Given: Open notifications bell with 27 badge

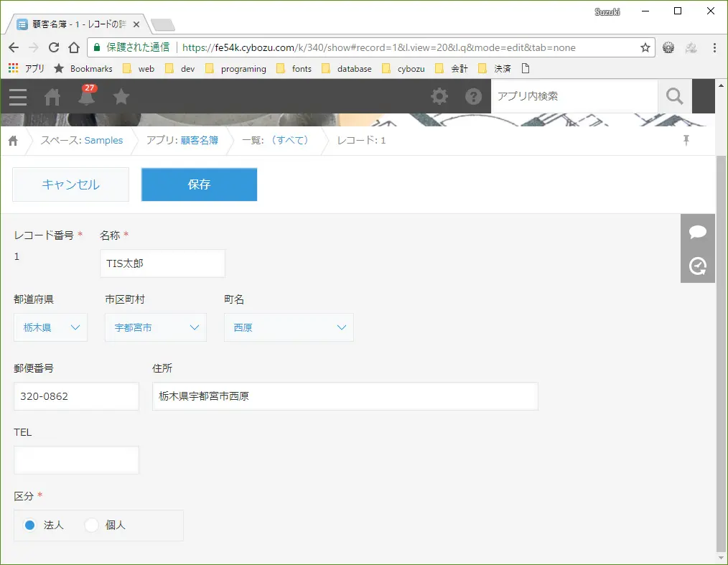Looking at the screenshot, I should [86, 95].
